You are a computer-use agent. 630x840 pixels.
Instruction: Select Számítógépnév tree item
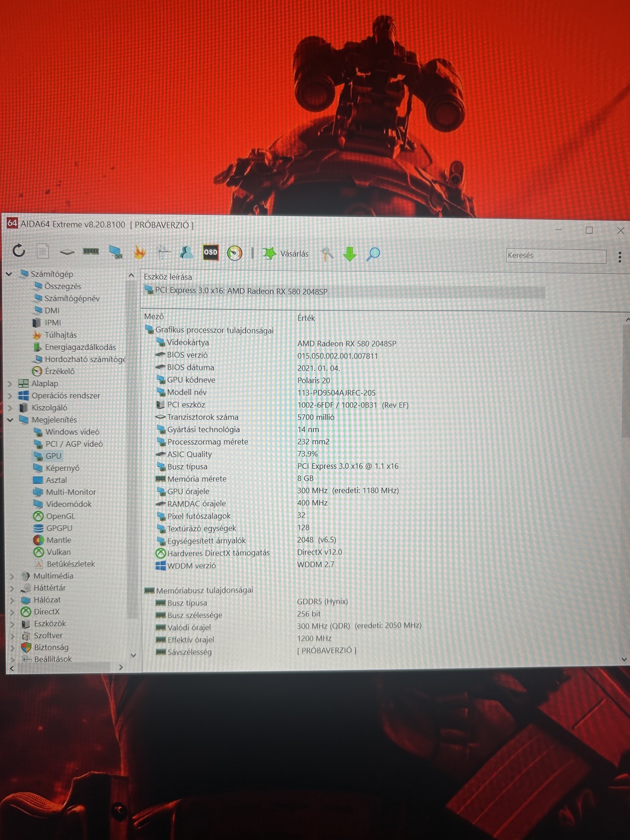pos(72,298)
